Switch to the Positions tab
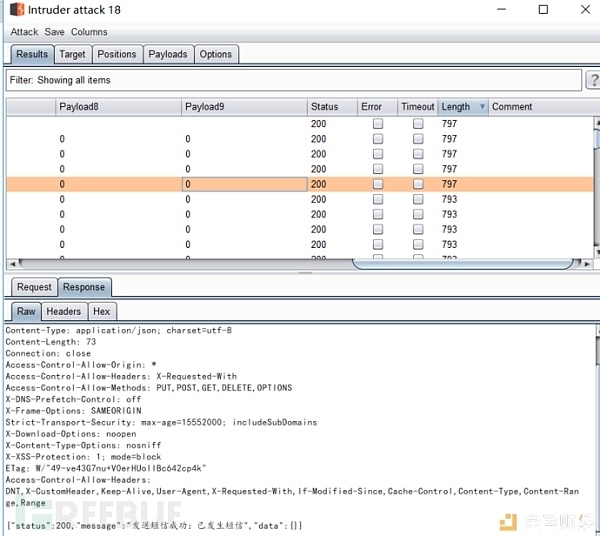Screen dimensions: 600x536 coord(117,54)
